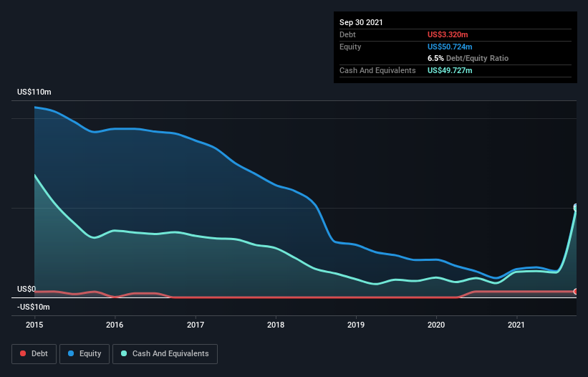The height and width of the screenshot is (377, 588).
Task: Select the 2015 x-axis label
Action: click(34, 325)
